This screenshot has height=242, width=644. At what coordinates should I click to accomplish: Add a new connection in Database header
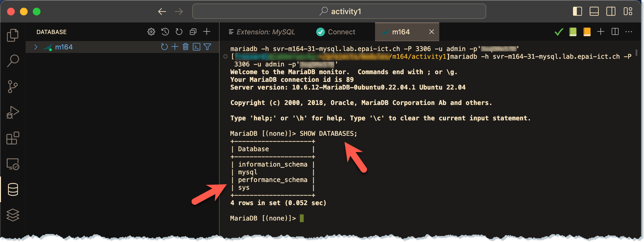207,31
